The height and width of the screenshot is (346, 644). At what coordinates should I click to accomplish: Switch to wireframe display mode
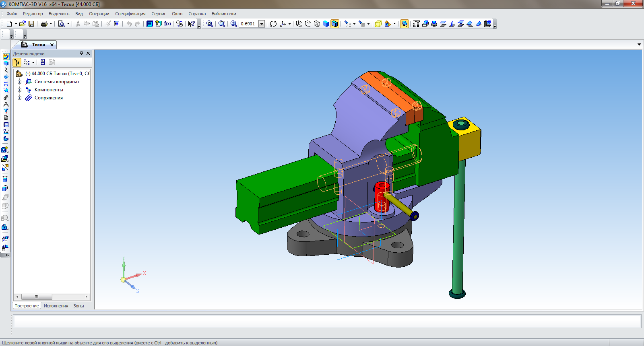pos(299,24)
